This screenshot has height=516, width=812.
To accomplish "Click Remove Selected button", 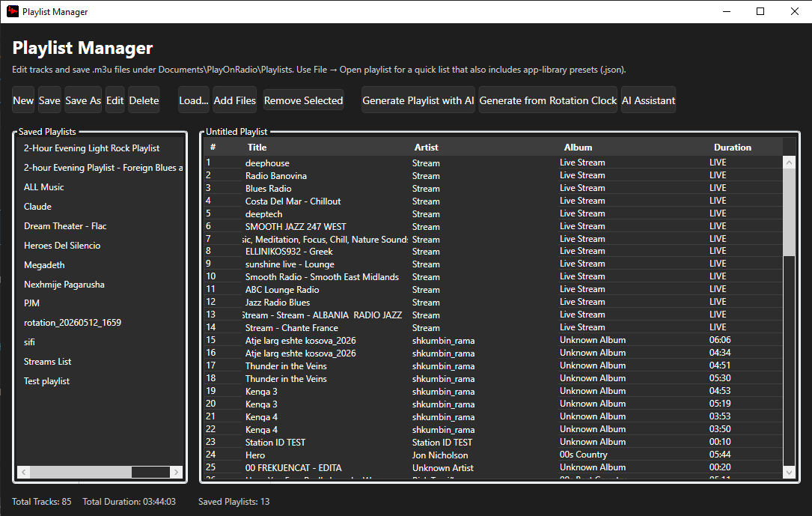I will pos(303,100).
